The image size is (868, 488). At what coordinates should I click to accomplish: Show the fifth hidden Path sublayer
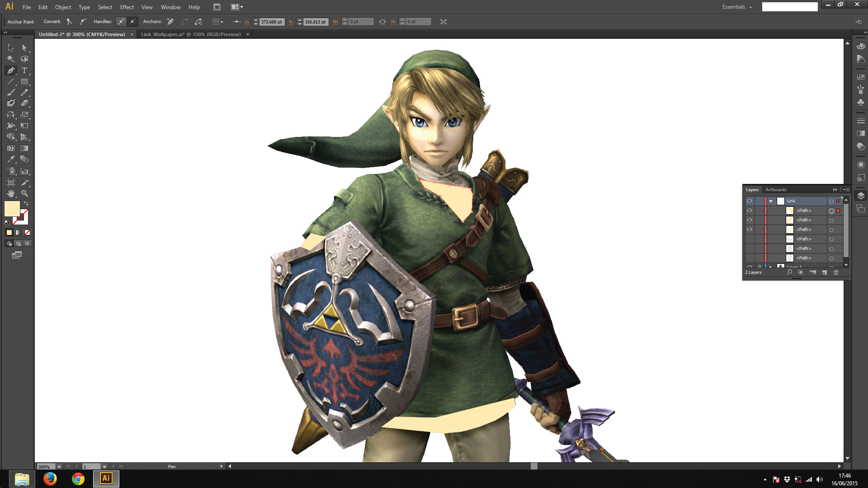point(750,249)
